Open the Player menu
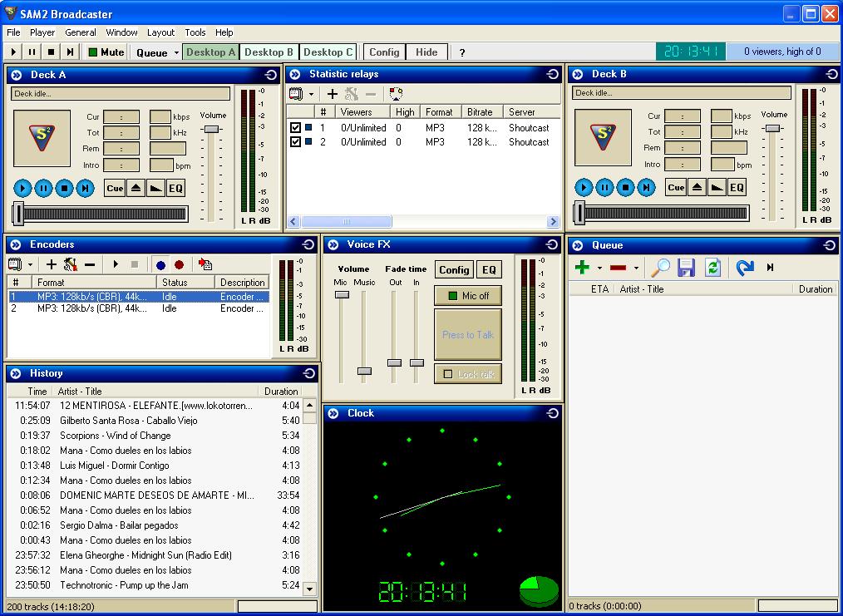 pyautogui.click(x=42, y=32)
